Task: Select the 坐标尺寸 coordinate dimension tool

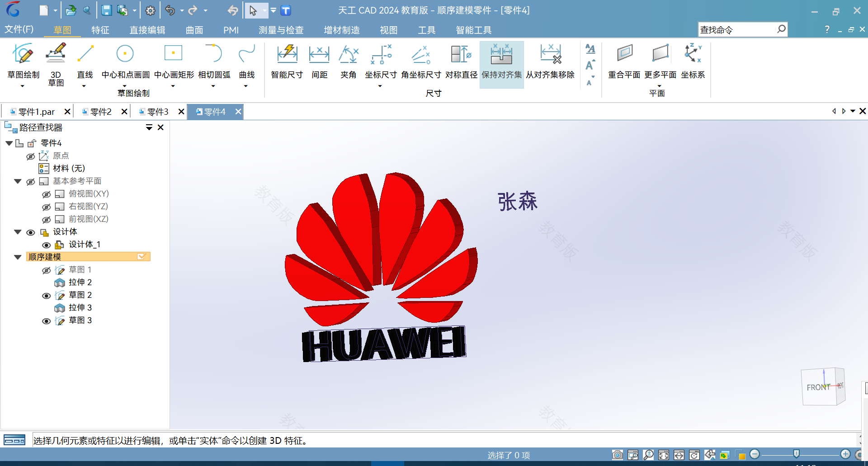Action: [x=381, y=61]
